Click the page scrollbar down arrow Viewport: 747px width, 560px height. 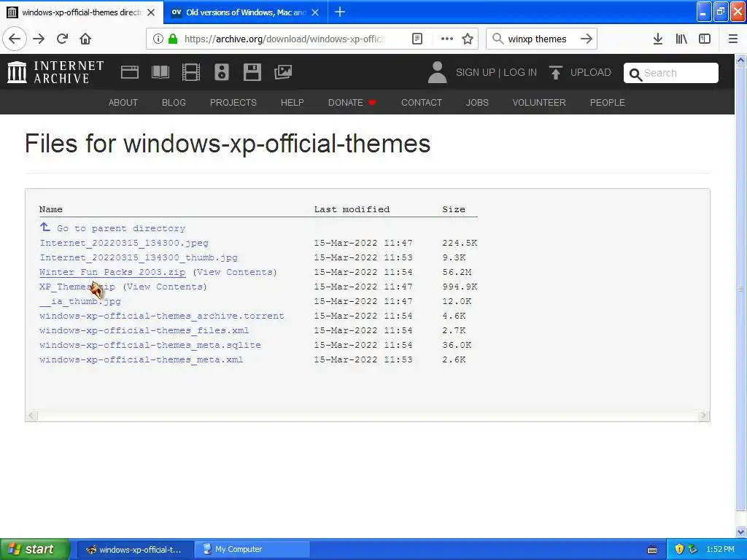point(741,532)
